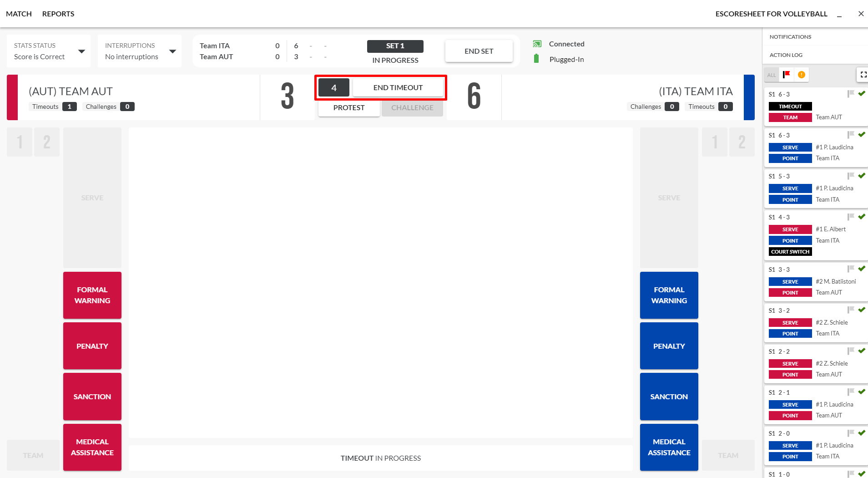The image size is (868, 478).
Task: Click green checkmark on S1 6-3 timeout entry
Action: 862,93
